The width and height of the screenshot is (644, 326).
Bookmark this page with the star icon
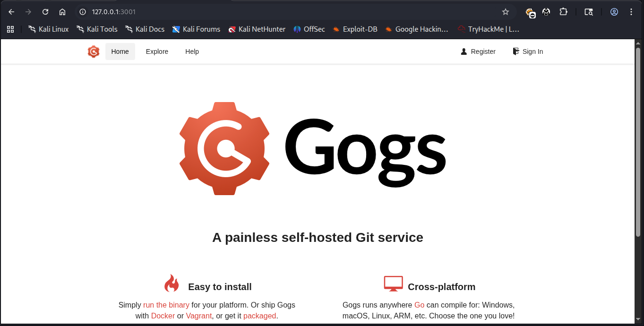(x=506, y=12)
